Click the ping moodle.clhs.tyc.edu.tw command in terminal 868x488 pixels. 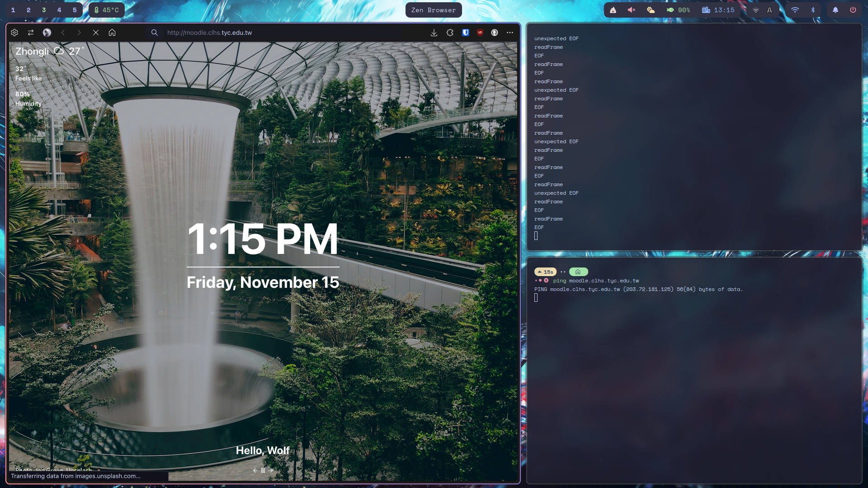(x=596, y=281)
